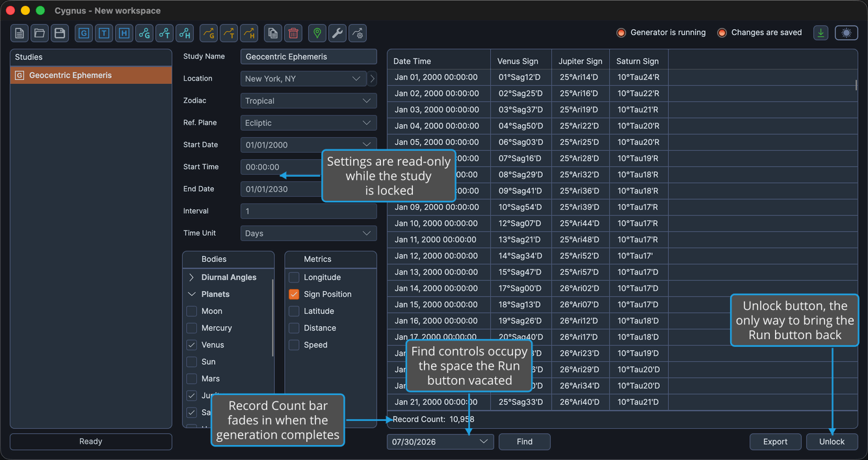The height and width of the screenshot is (460, 868).
Task: Check the Moon body checkbox
Action: tap(192, 311)
